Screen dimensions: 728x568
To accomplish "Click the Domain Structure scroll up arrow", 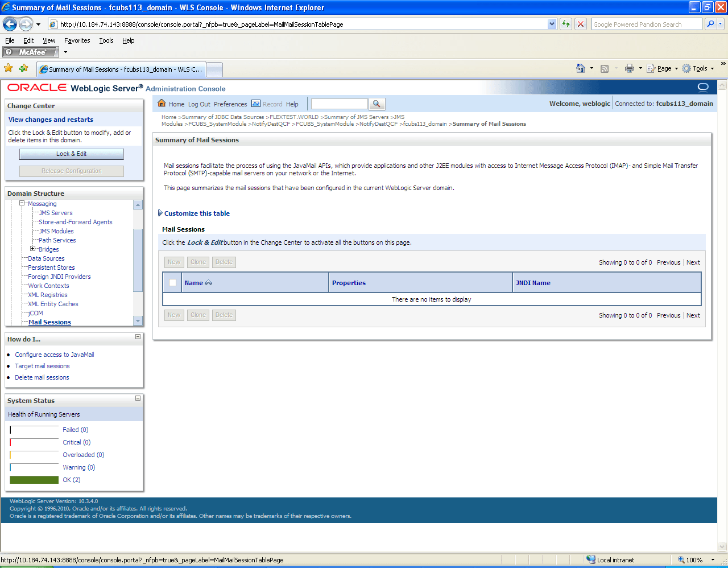I will click(x=138, y=204).
